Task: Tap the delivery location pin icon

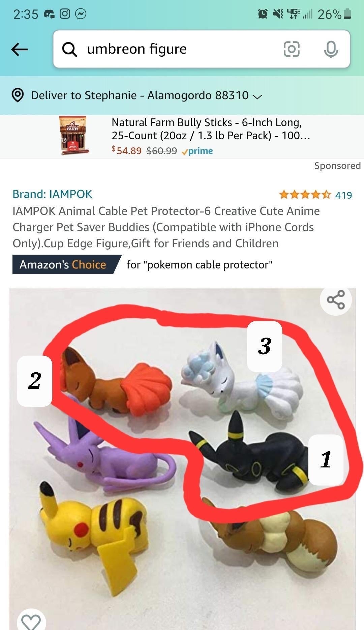Action: (x=18, y=95)
